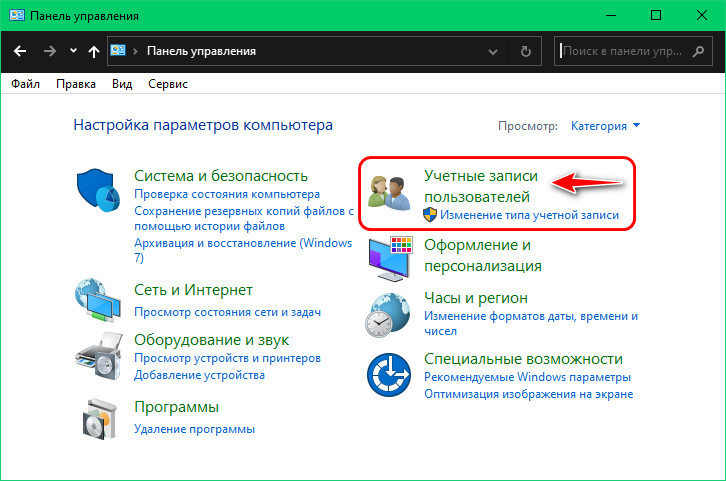The image size is (726, 481).
Task: Click the Ease of Access icon
Action: coord(389,375)
